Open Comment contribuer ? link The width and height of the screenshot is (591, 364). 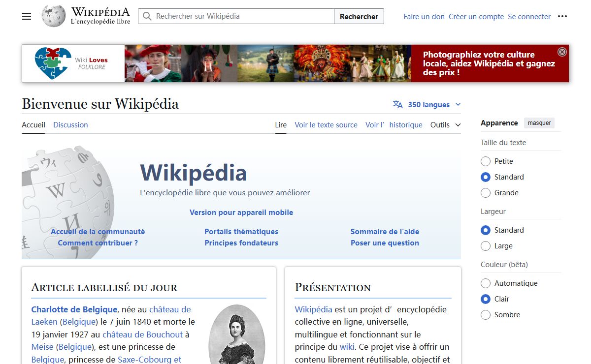[98, 243]
